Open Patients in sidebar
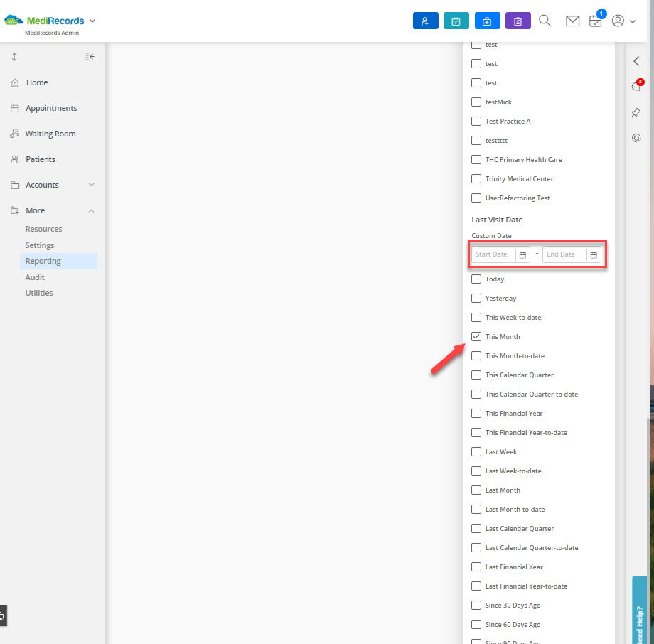 tap(41, 159)
